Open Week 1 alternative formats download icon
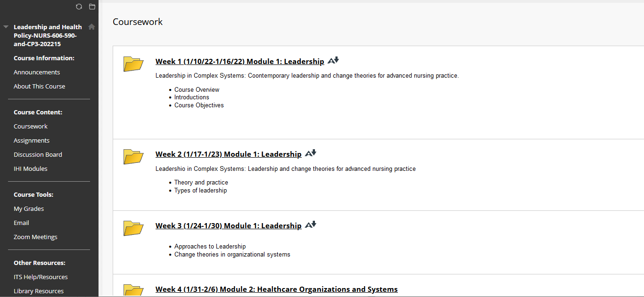Image resolution: width=644 pixels, height=297 pixels. (333, 61)
